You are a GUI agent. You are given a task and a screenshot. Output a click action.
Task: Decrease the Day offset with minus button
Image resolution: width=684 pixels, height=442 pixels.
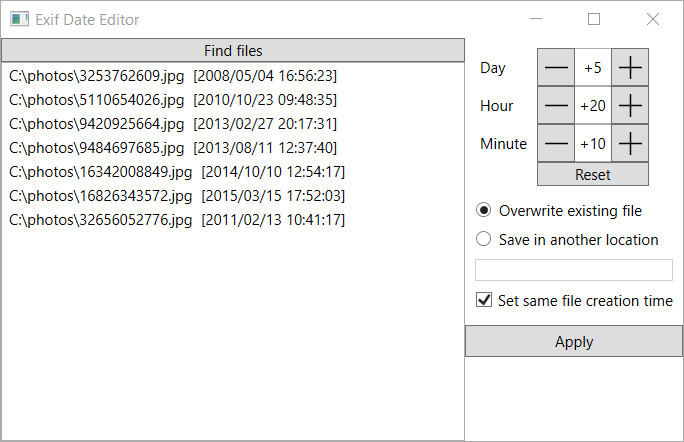[556, 67]
